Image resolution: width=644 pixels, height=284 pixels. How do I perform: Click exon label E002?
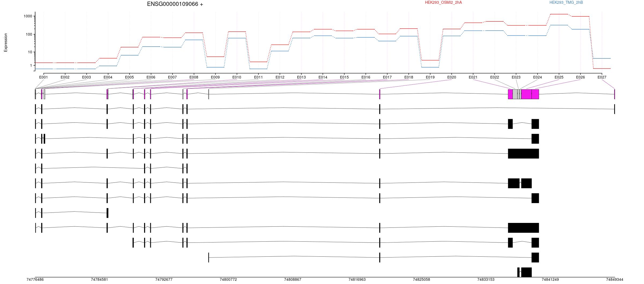click(65, 77)
